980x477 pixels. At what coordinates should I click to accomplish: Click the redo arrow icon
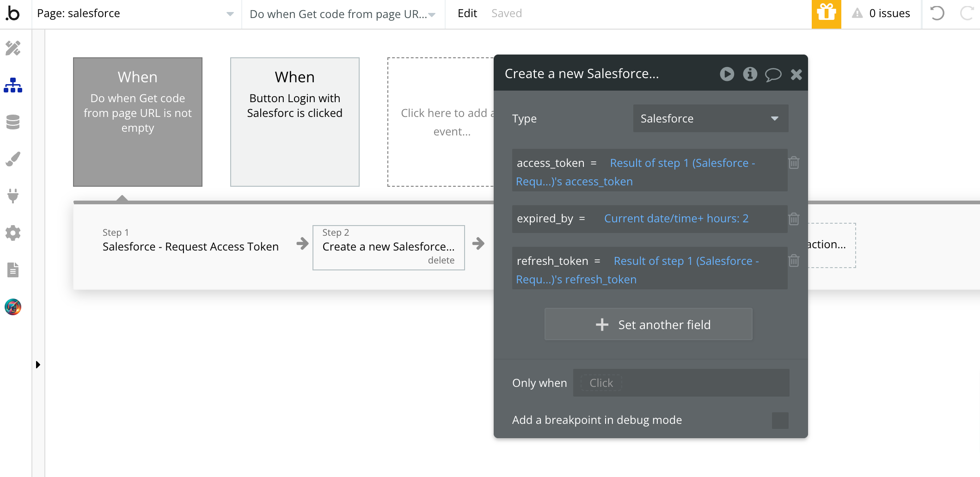pyautogui.click(x=967, y=13)
